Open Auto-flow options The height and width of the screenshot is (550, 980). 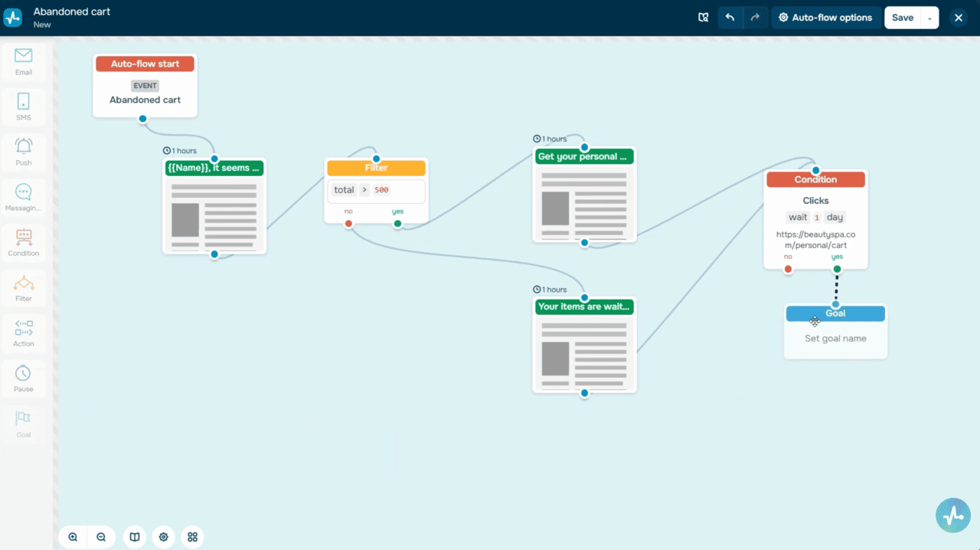pyautogui.click(x=825, y=18)
